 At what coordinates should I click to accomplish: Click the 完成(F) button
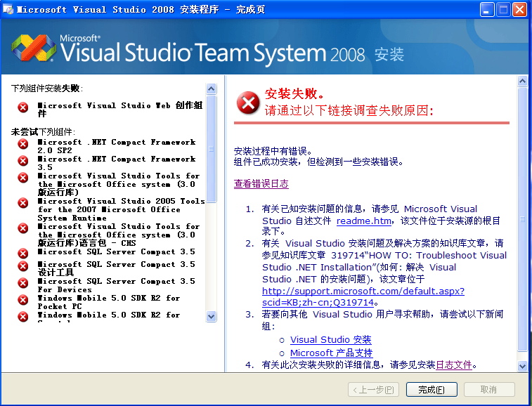point(432,389)
